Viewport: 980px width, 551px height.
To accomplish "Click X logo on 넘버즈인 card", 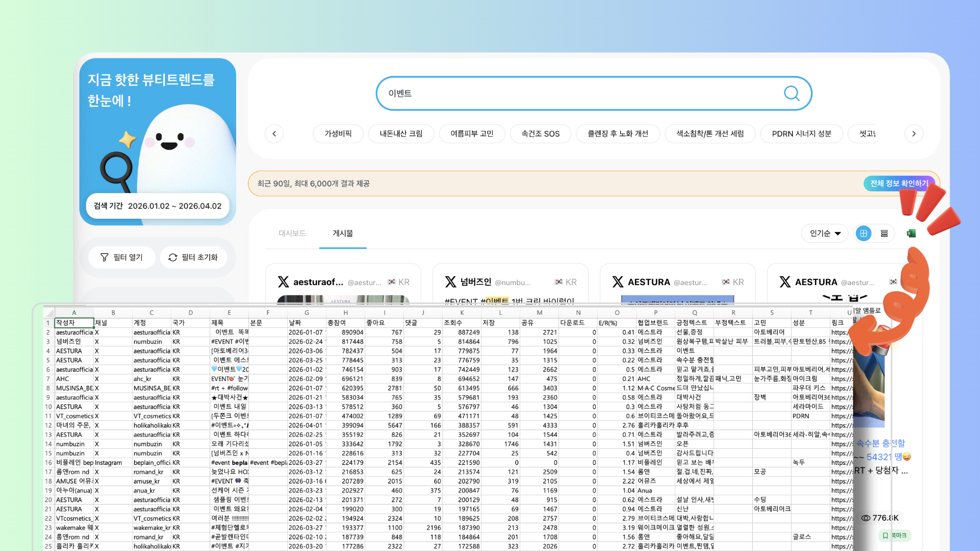I will pyautogui.click(x=450, y=282).
